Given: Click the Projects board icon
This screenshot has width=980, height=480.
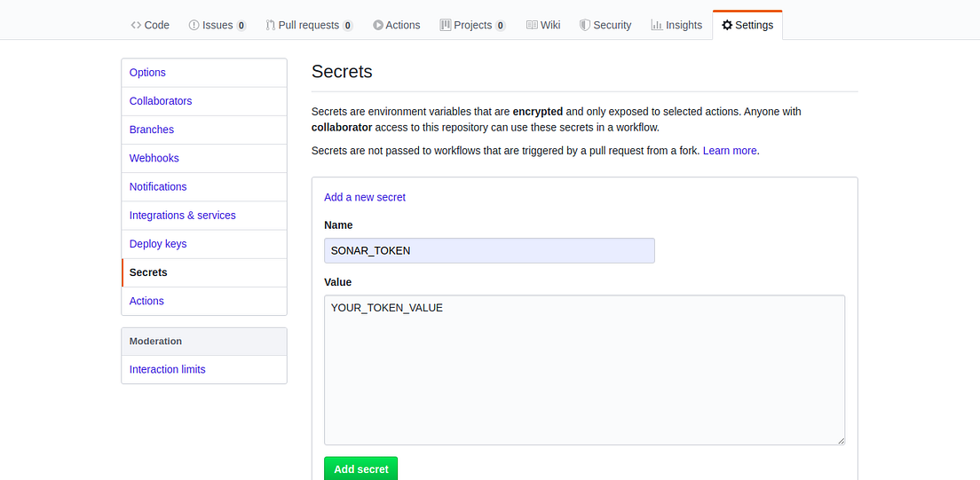Looking at the screenshot, I should 446,25.
